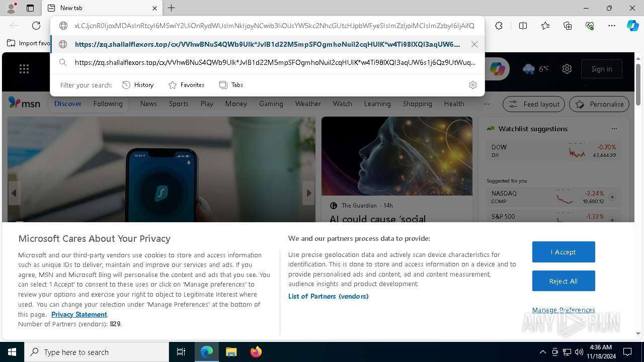Open the Windows Start menu
Viewport: 644px width, 362px height.
pos(12,352)
